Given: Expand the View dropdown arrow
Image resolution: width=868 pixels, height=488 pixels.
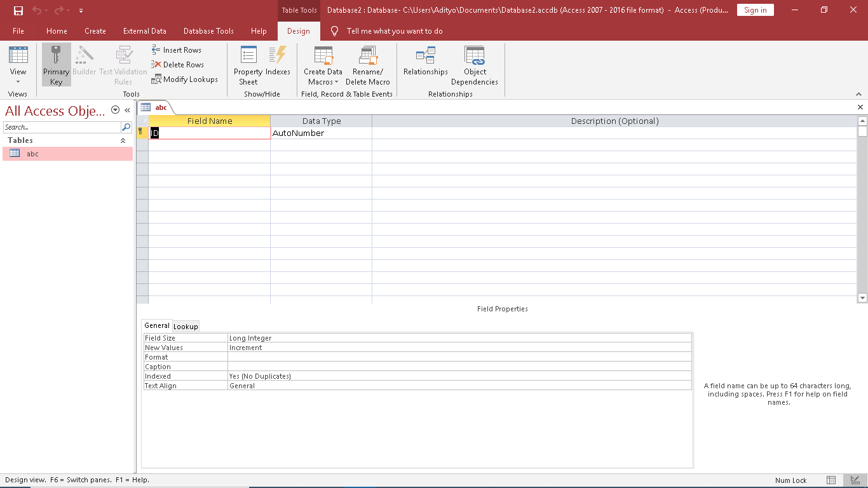Looking at the screenshot, I should pyautogui.click(x=18, y=82).
